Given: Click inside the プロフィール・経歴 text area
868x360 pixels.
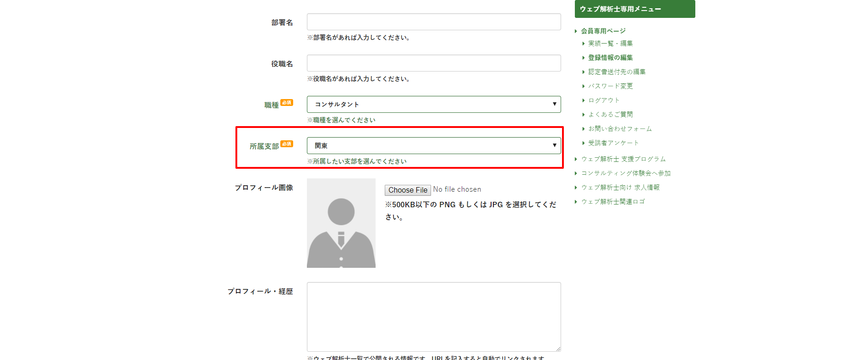Looking at the screenshot, I should [x=433, y=316].
